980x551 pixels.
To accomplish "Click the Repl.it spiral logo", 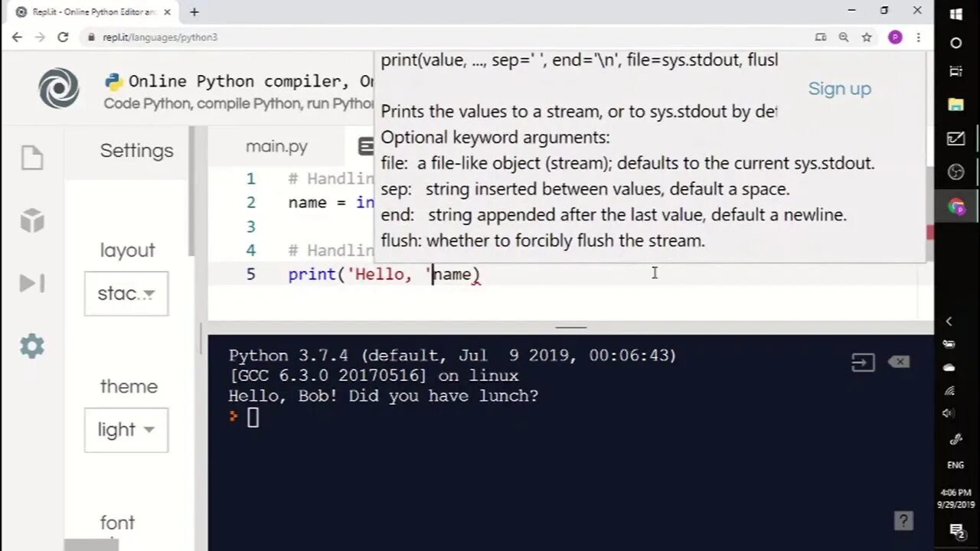I will pyautogui.click(x=59, y=89).
